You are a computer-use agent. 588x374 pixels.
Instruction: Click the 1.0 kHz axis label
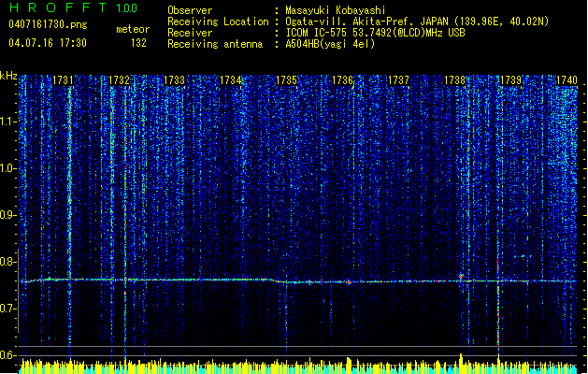(x=8, y=168)
